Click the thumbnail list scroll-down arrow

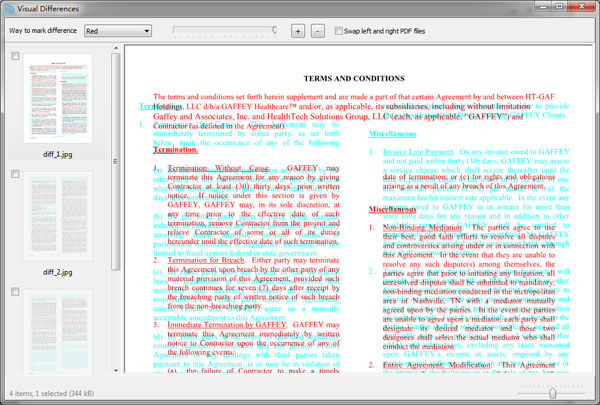[x=116, y=370]
